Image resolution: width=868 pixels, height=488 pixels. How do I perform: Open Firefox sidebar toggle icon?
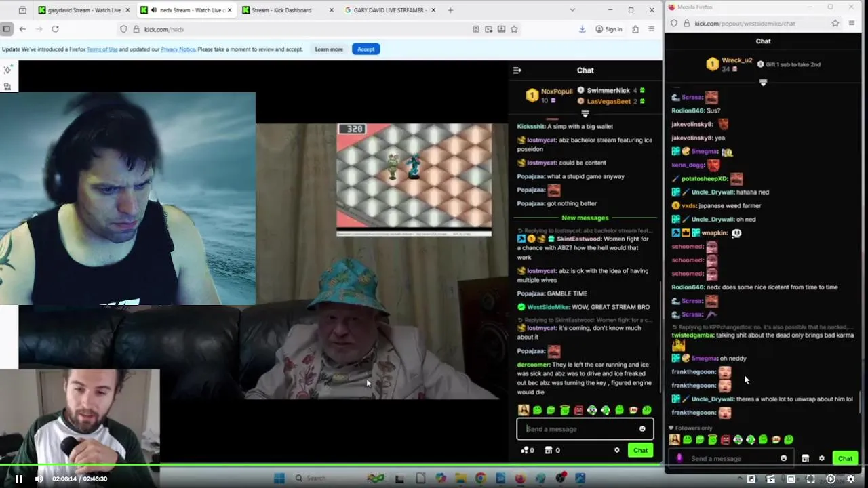coord(6,29)
